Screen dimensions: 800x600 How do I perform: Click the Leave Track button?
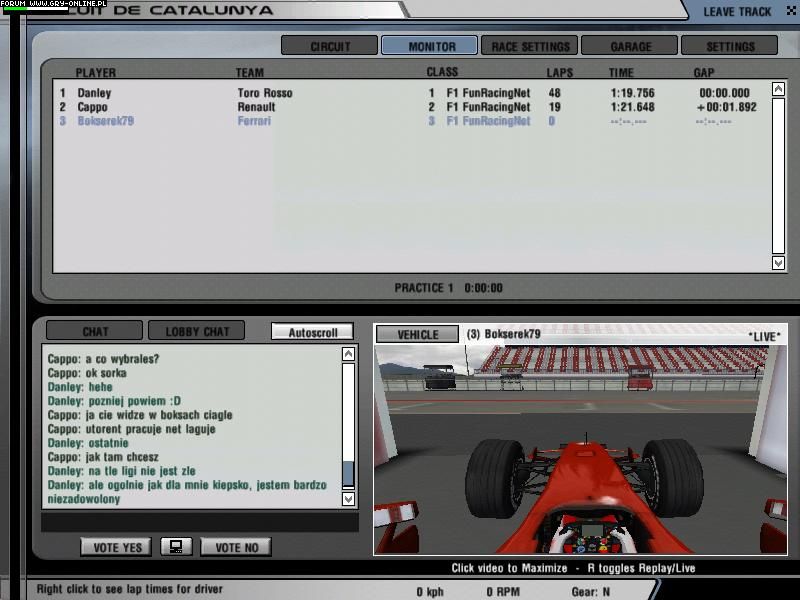737,11
